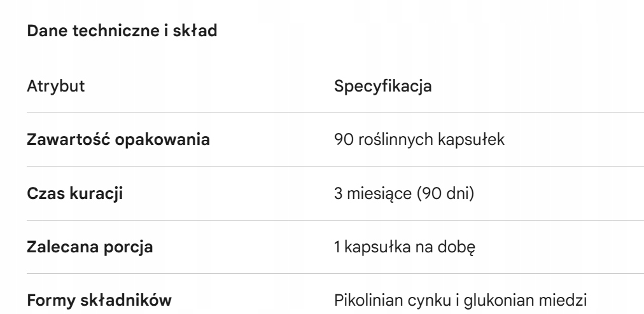This screenshot has width=644, height=314.
Task: Select the 'Zalecana porcja' row label
Action: (90, 247)
